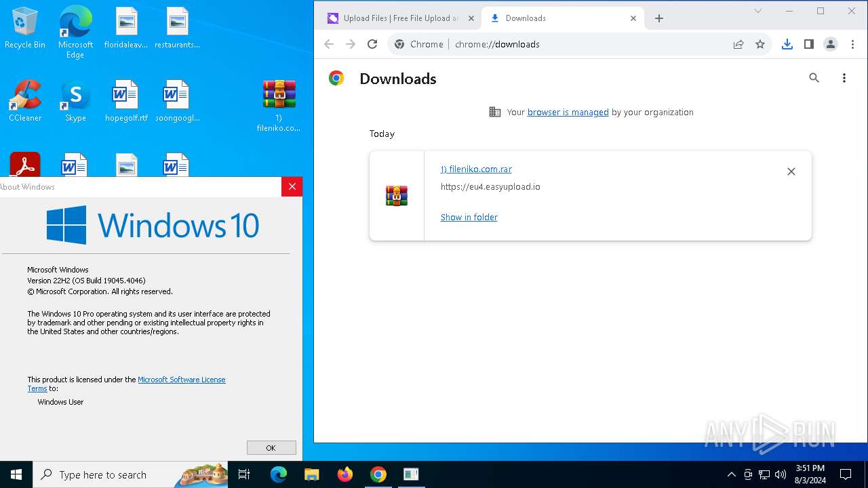Open Chrome downloads tray icon in toolbar
Viewport: 868px width, 488px height.
[787, 44]
